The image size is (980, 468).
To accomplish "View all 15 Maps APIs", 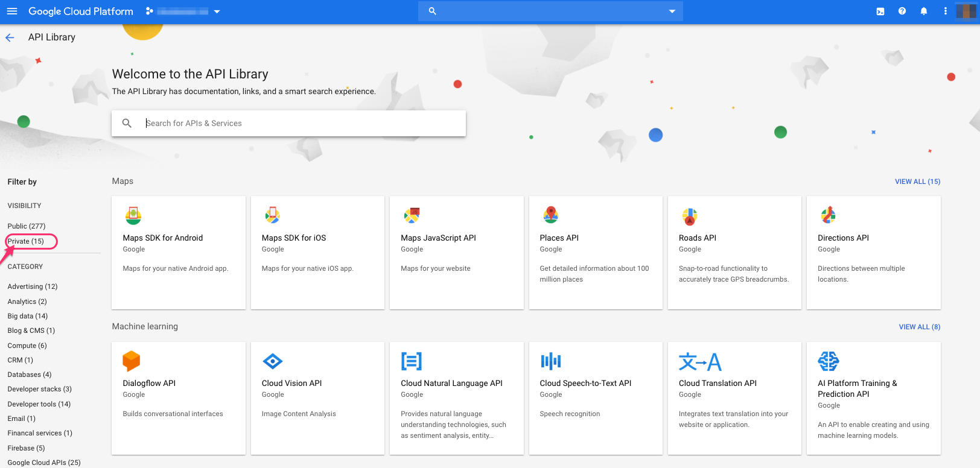I will tap(917, 182).
